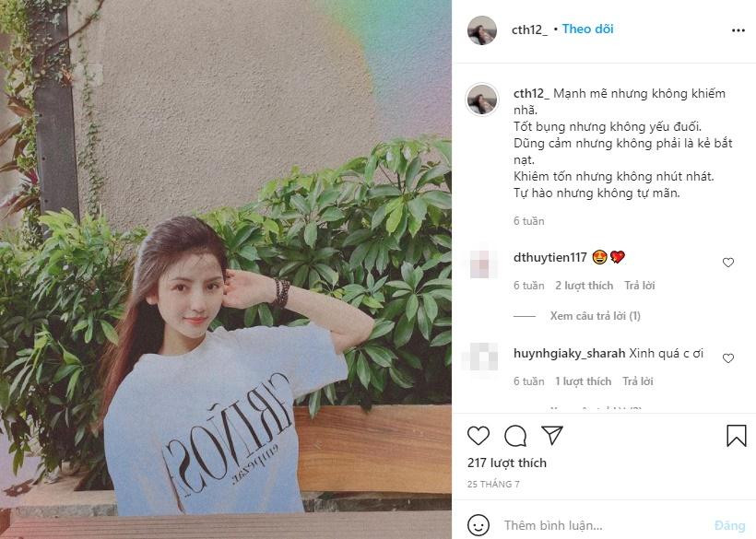Expand 'Xem câu trả lời (1)' replies
The height and width of the screenshot is (539, 756).
tap(596, 316)
